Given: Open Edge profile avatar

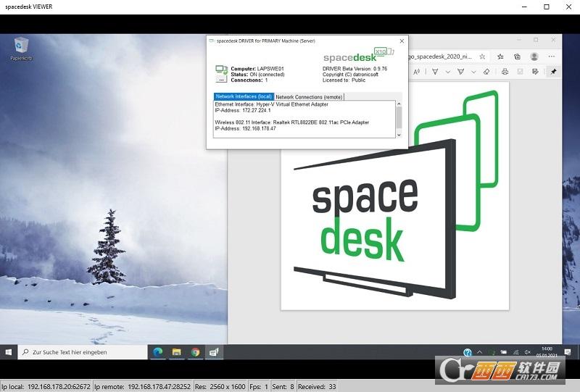Looking at the screenshot, I should point(534,57).
